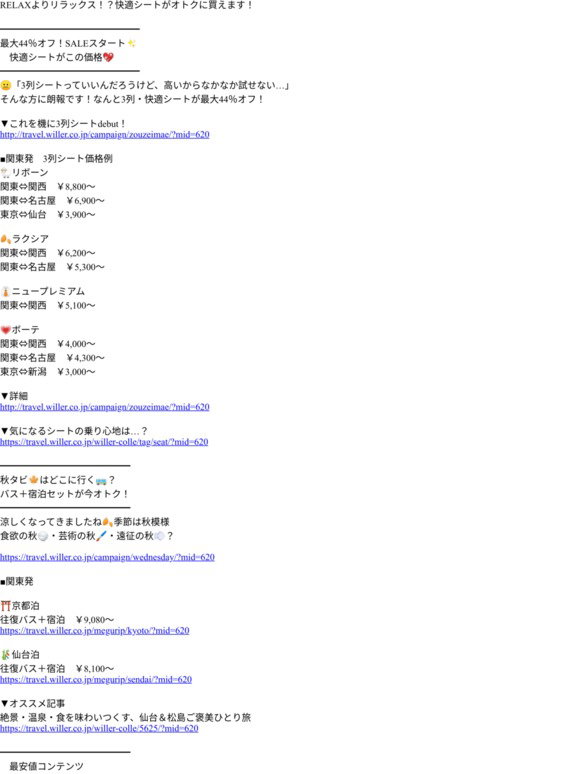This screenshot has width=580, height=774.
Task: Open the zouzeimae link under 3列シートdebut
Action: click(x=105, y=135)
